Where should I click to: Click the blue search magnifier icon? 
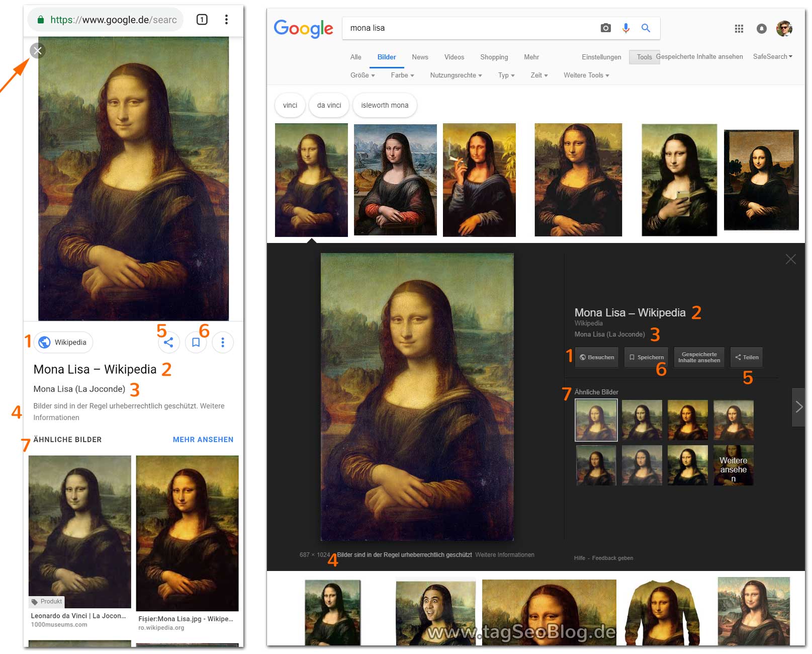click(646, 28)
